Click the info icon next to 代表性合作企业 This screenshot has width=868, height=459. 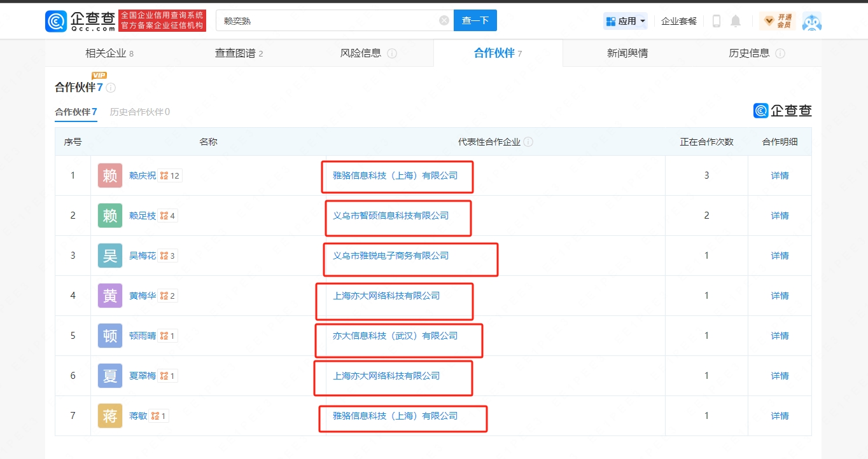528,142
